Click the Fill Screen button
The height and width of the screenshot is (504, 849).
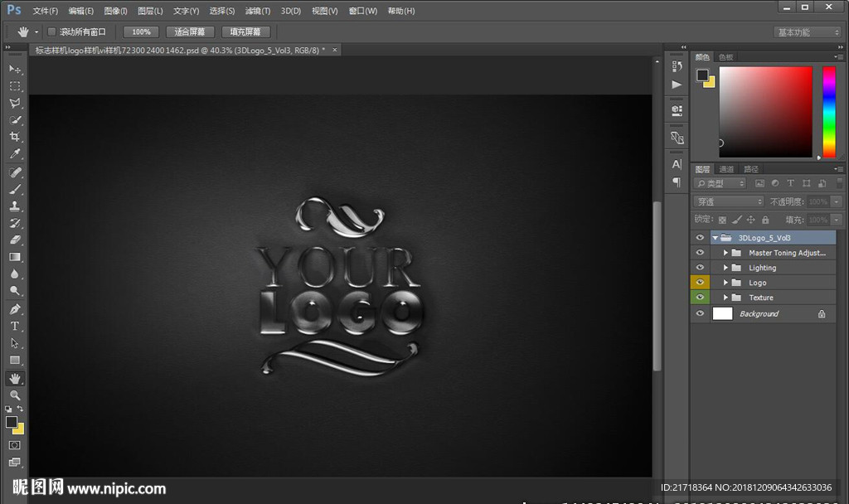(x=245, y=32)
